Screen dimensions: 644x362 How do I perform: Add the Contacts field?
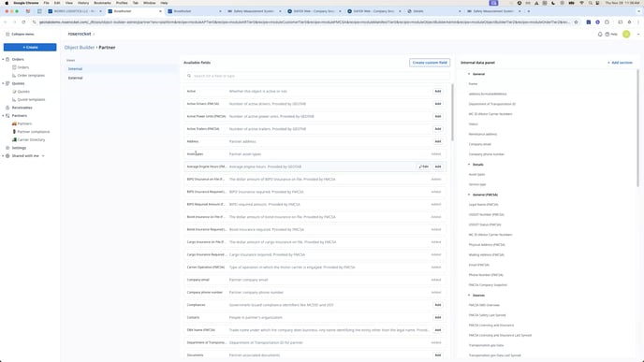coord(438,318)
